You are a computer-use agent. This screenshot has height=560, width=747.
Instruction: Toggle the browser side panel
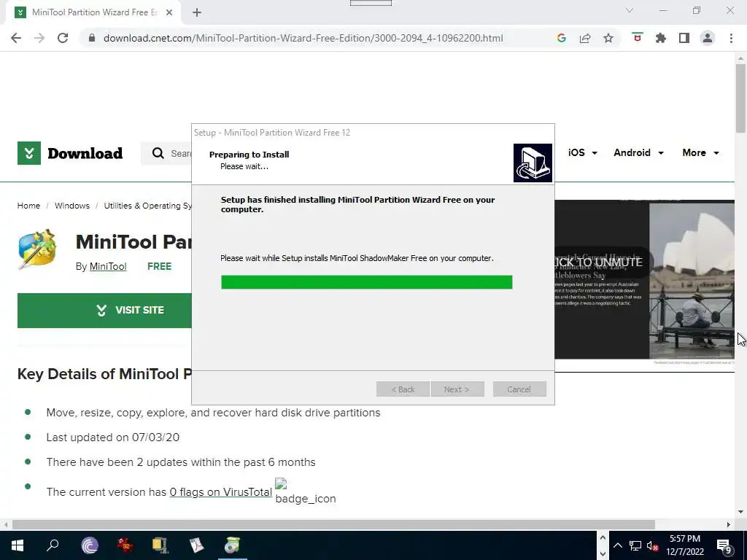684,38
